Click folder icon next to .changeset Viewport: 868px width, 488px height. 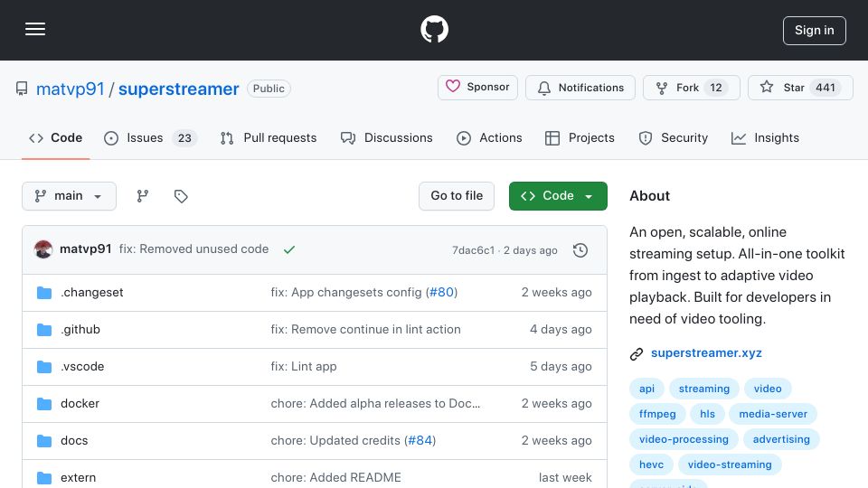(44, 293)
